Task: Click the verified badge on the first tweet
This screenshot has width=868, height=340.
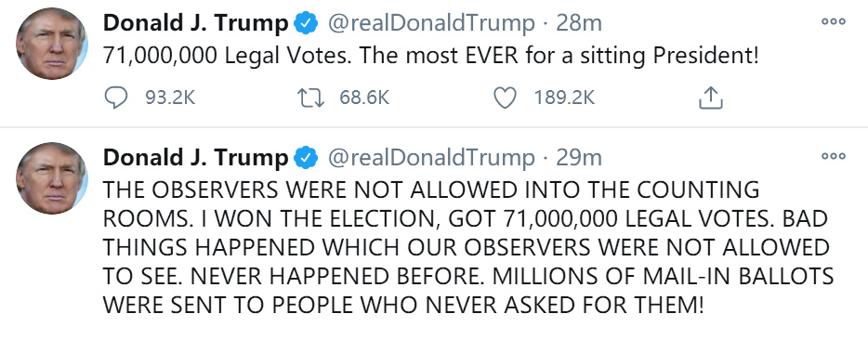Action: point(306,24)
